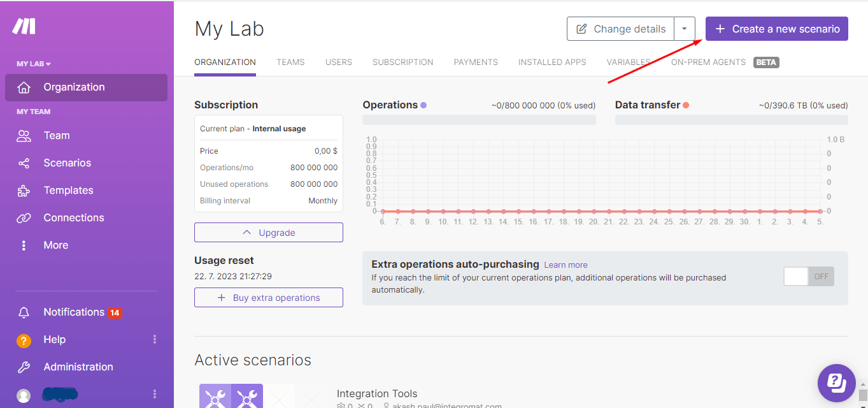Viewport: 868px width, 408px height.
Task: Open Templates from the sidebar icon
Action: (24, 190)
